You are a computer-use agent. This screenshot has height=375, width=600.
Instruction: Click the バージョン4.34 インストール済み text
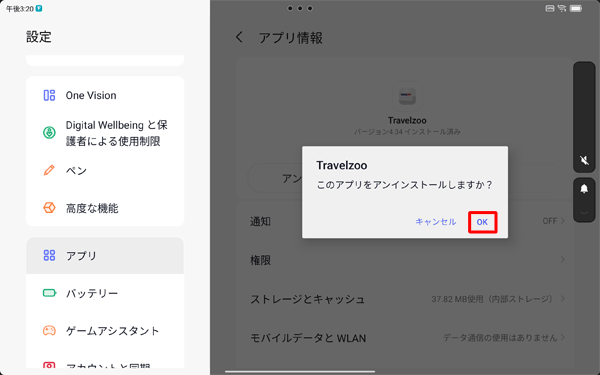tap(407, 132)
